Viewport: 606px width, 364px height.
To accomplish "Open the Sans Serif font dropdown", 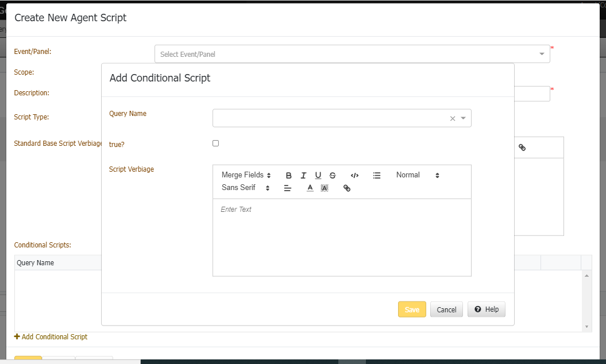I will [x=246, y=188].
